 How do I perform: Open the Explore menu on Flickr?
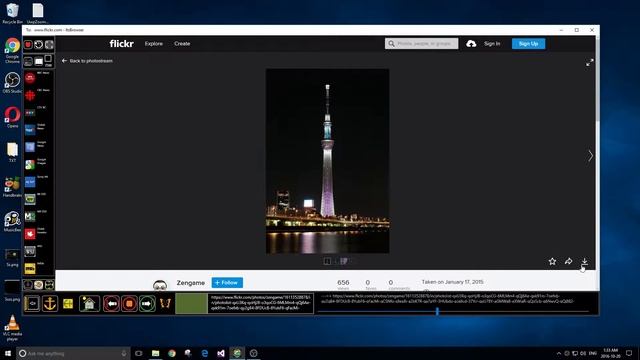(x=153, y=44)
